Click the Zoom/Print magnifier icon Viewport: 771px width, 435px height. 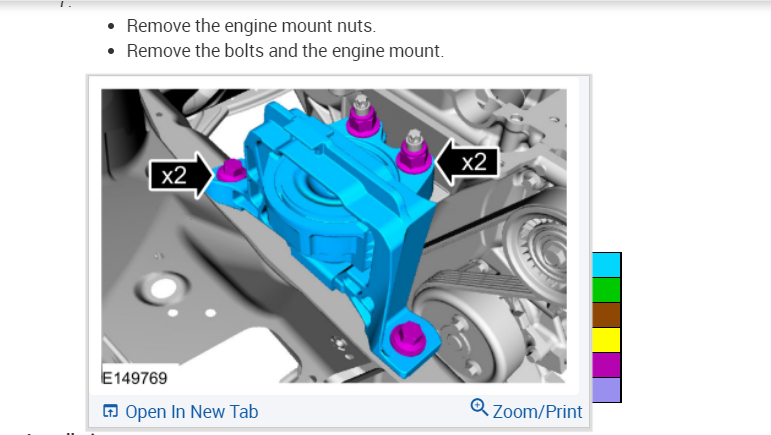coord(479,407)
